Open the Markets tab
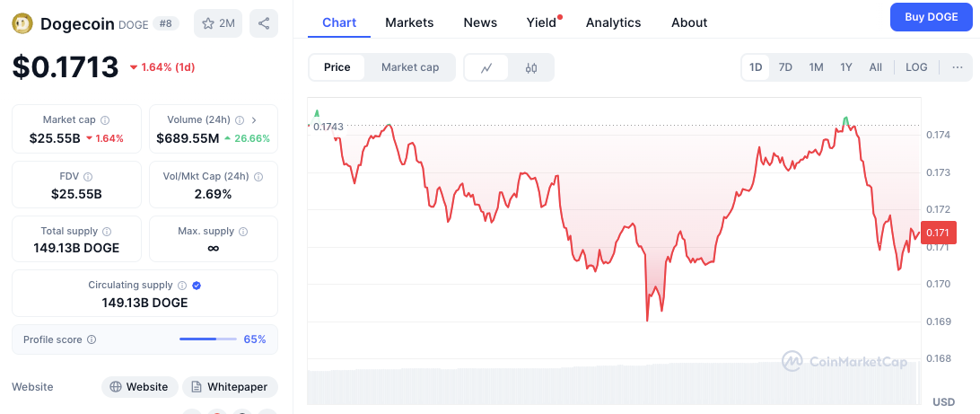The width and height of the screenshot is (980, 414). (409, 22)
